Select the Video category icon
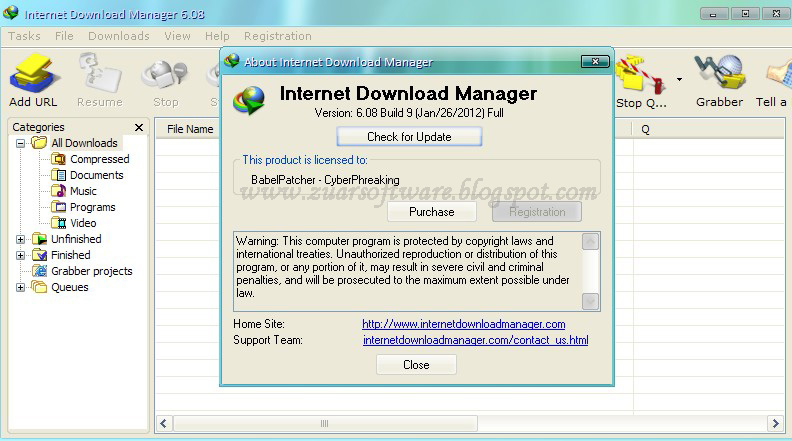 pos(59,223)
